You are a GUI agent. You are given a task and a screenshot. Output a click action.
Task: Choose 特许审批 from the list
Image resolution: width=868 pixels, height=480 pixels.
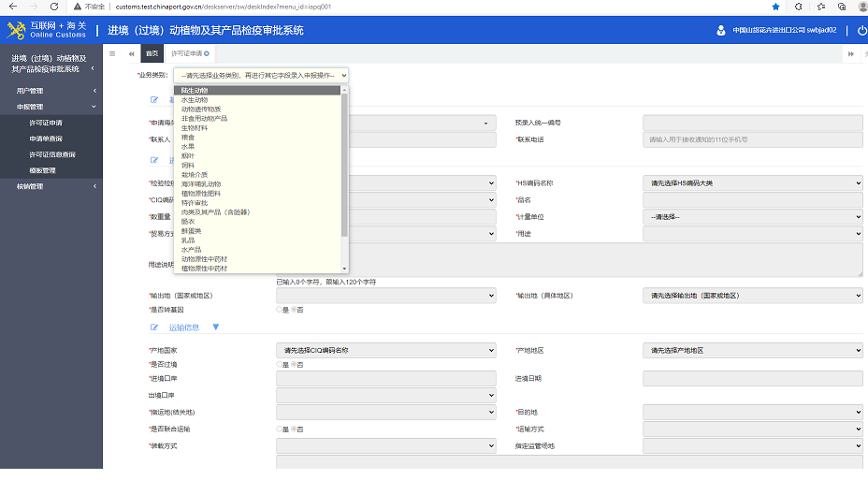click(x=257, y=203)
